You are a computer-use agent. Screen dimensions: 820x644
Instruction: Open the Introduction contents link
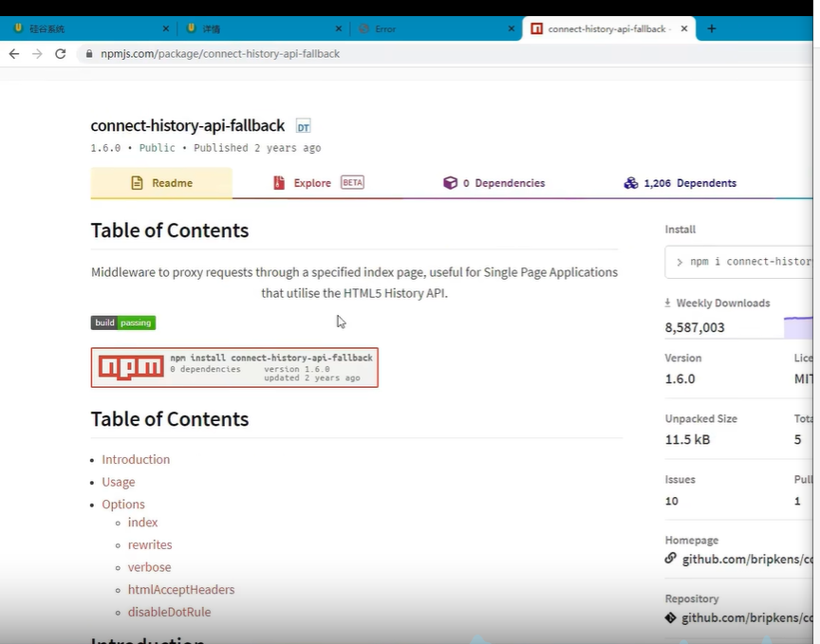(136, 459)
